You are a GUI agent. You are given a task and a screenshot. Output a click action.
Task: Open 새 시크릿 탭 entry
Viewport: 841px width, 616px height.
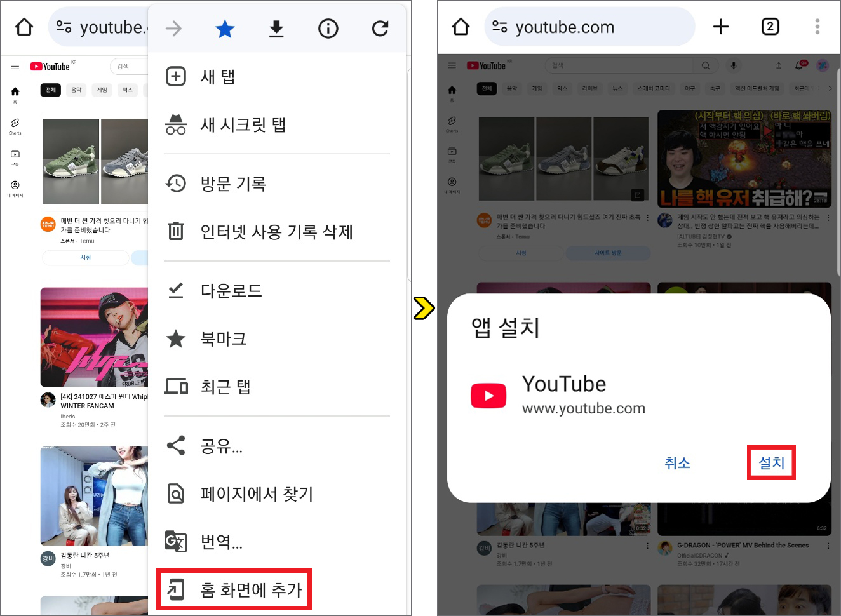(x=277, y=124)
